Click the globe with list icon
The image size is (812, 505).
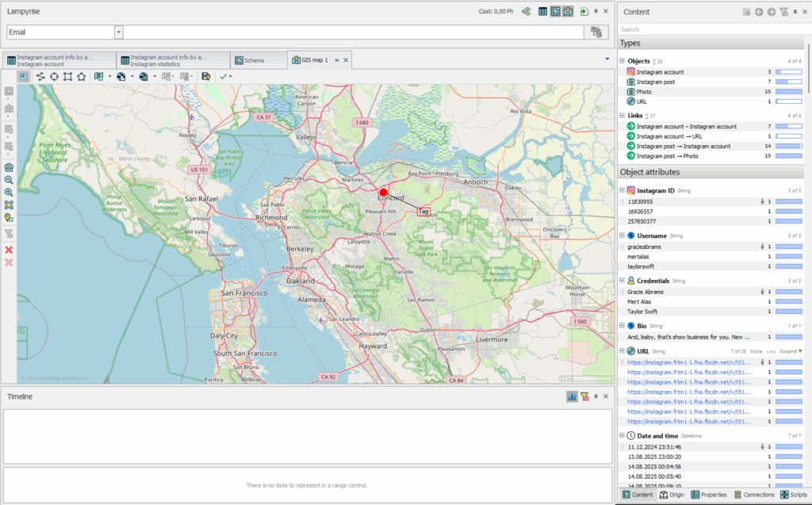pos(144,77)
